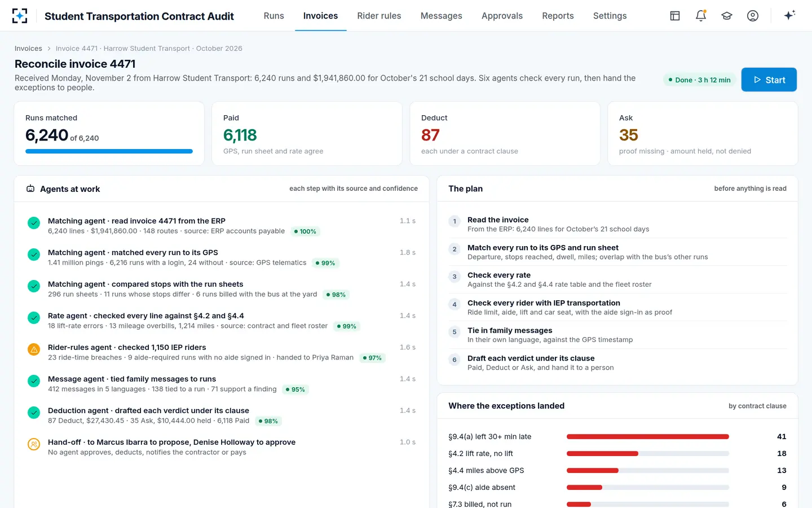Click the §9.4(a) left 30+ min late bar
The height and width of the screenshot is (508, 812).
click(x=648, y=436)
